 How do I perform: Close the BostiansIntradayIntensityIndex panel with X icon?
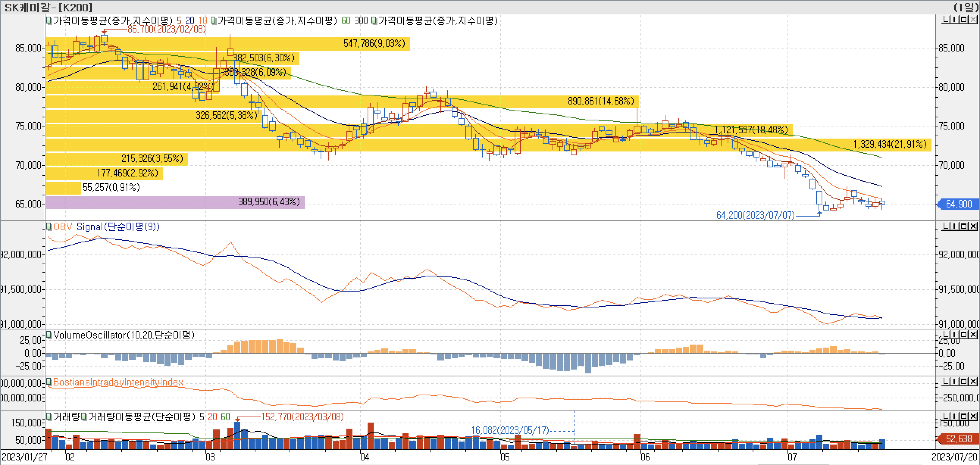point(973,381)
